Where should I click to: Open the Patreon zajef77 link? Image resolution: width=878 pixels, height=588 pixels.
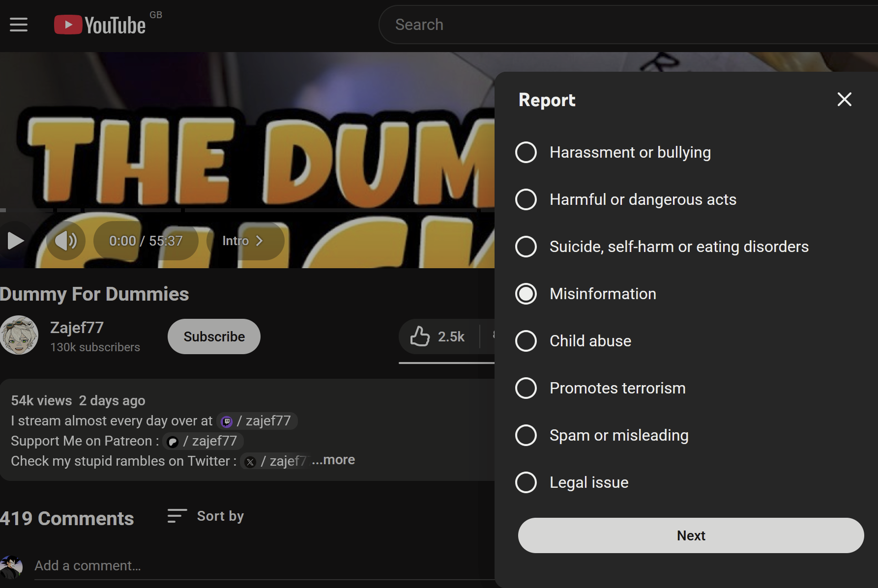pyautogui.click(x=203, y=441)
